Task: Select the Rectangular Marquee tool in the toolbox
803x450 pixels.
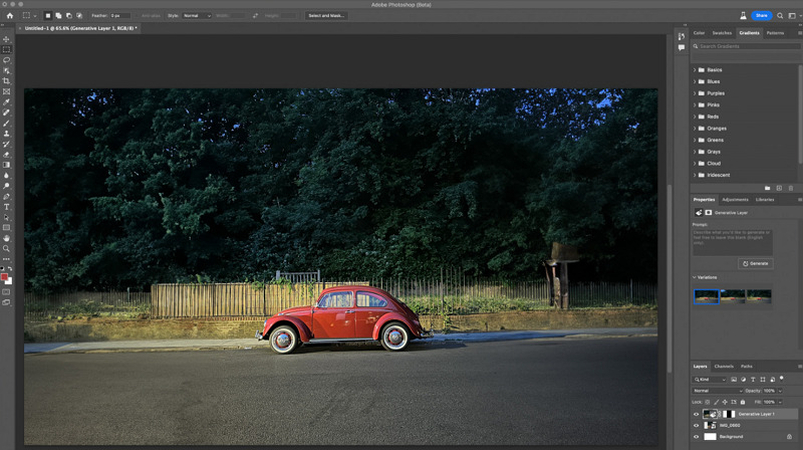Action: (x=6, y=50)
